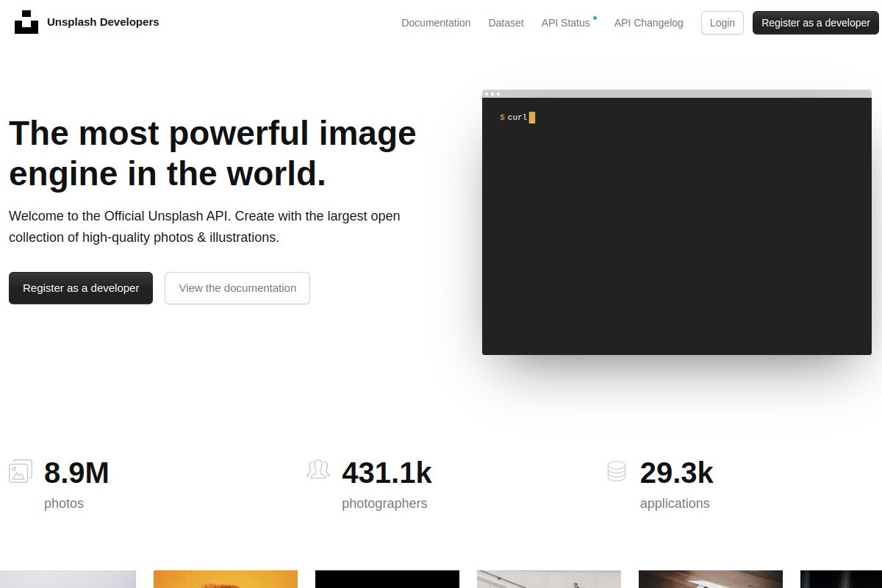Click hero Register as a developer button
Viewport: 882px width, 588px height.
(81, 288)
